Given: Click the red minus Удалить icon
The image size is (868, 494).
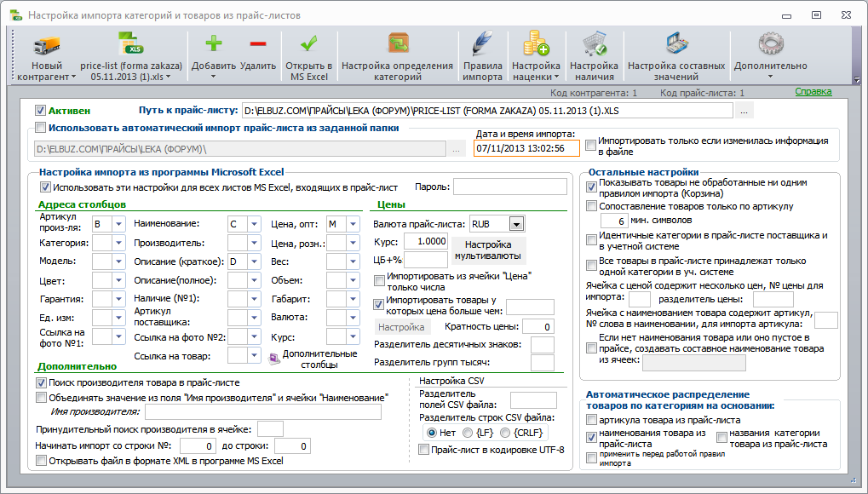Looking at the screenshot, I should point(258,43).
